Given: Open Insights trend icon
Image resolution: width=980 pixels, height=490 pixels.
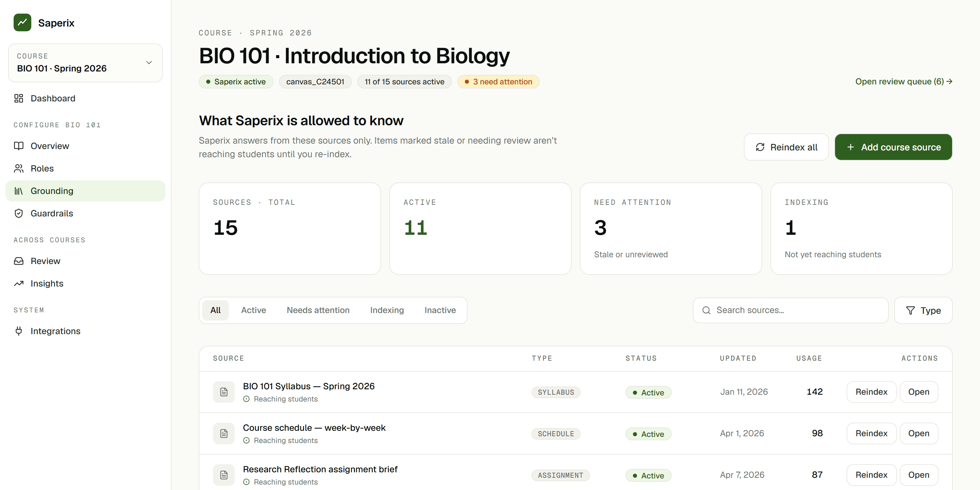Looking at the screenshot, I should (19, 283).
